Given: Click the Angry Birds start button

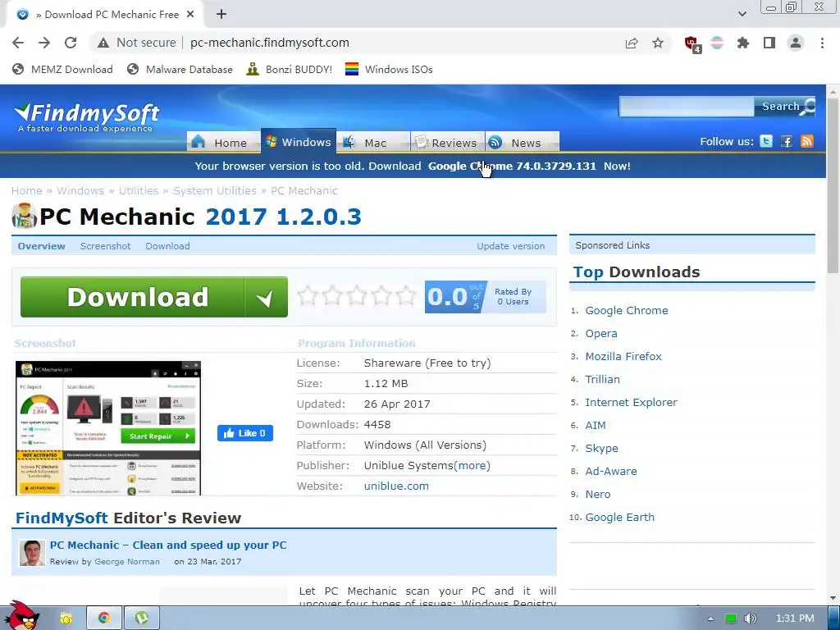Looking at the screenshot, I should (22, 616).
